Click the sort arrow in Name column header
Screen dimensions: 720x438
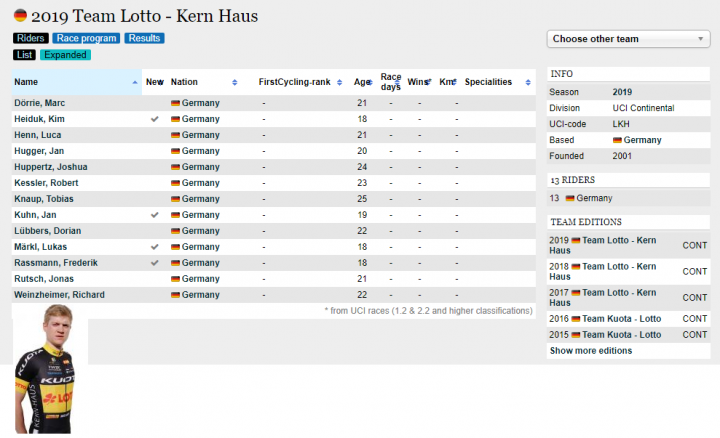click(x=135, y=82)
